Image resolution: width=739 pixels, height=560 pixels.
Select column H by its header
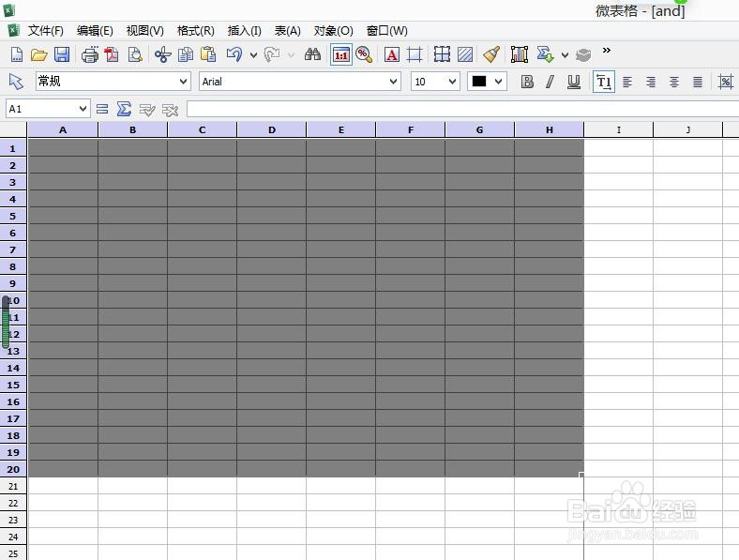(x=549, y=129)
